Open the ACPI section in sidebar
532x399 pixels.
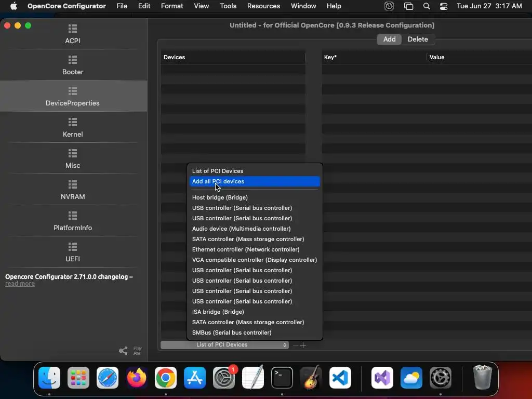click(73, 34)
